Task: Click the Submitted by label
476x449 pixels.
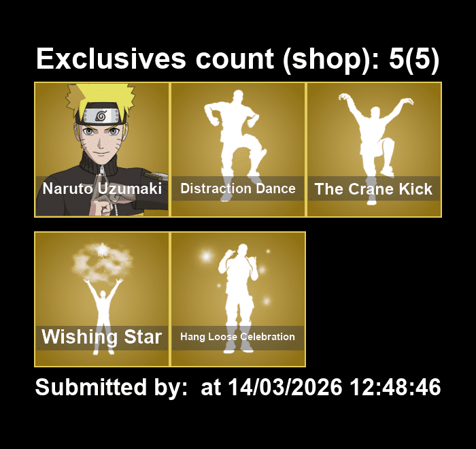Action: pyautogui.click(x=112, y=387)
